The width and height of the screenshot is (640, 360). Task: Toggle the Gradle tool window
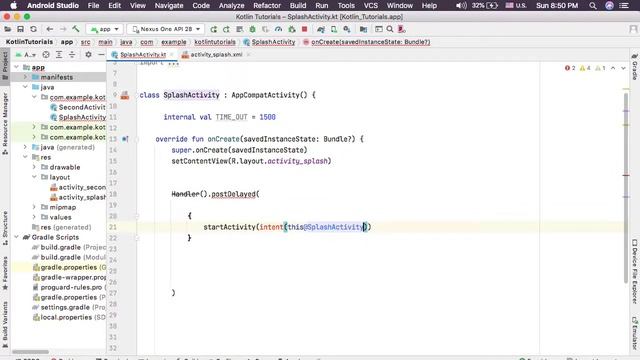tap(635, 67)
